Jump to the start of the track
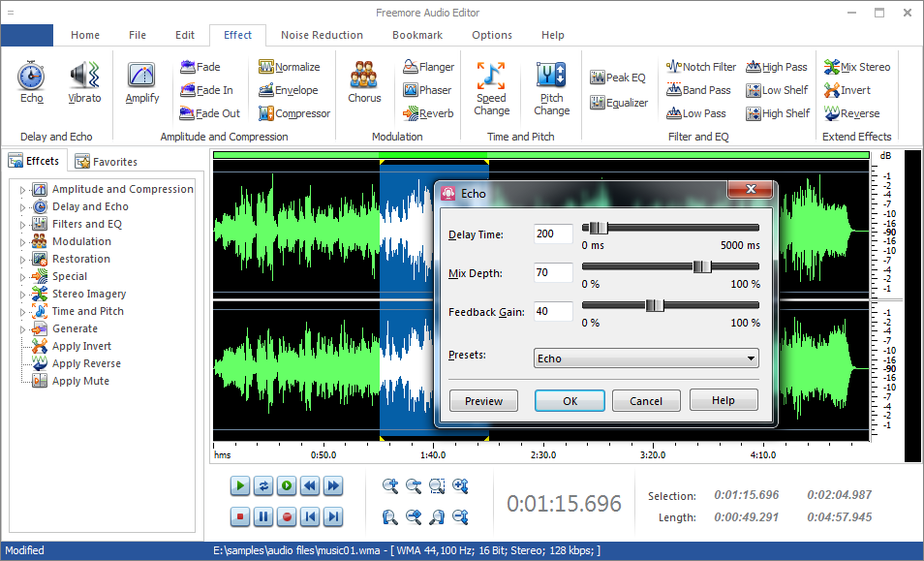 pos(310,516)
